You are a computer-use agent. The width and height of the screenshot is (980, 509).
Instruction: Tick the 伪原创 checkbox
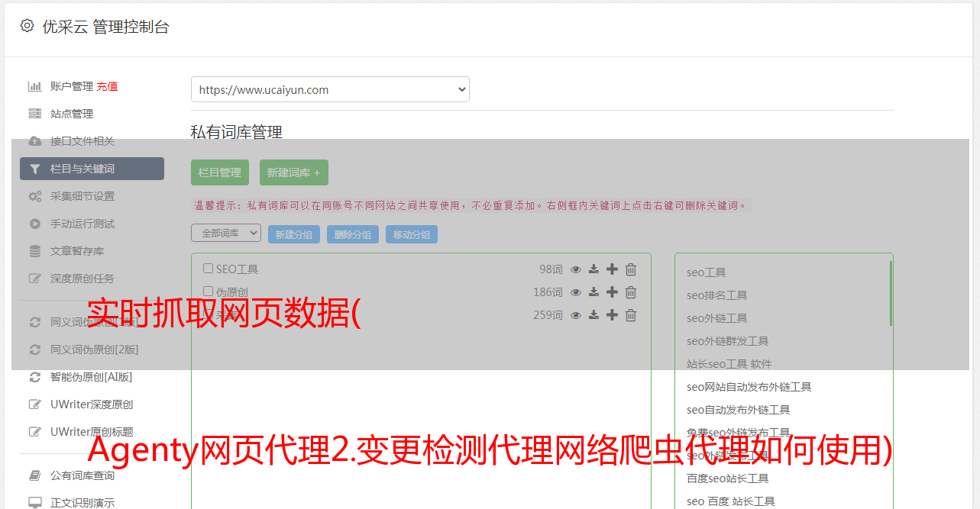click(208, 292)
